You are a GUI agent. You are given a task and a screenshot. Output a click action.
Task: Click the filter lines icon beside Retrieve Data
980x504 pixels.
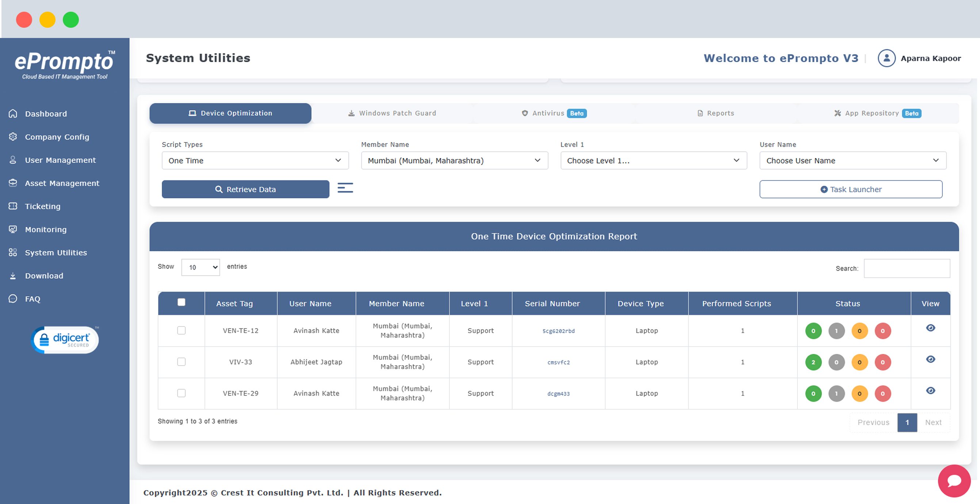click(345, 188)
